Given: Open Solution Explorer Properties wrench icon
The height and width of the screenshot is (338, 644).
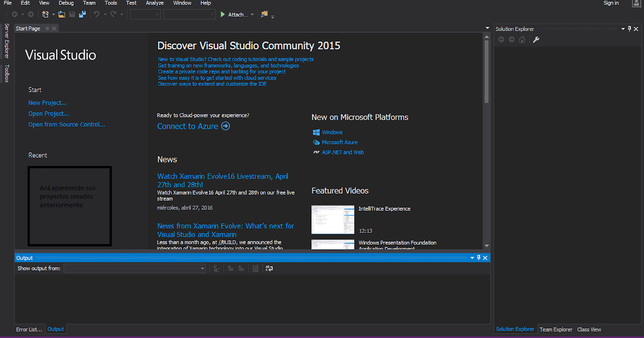Looking at the screenshot, I should click(536, 39).
